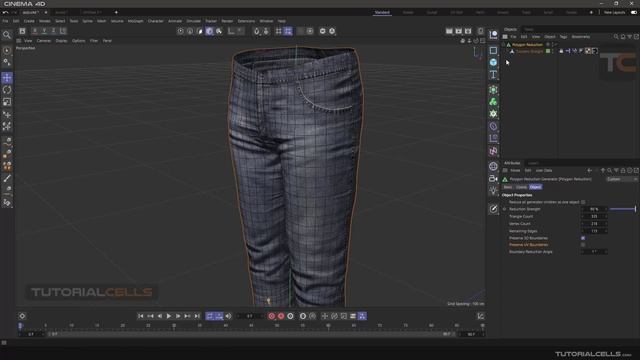Click the Reduction Strength slider bar

pos(623,209)
